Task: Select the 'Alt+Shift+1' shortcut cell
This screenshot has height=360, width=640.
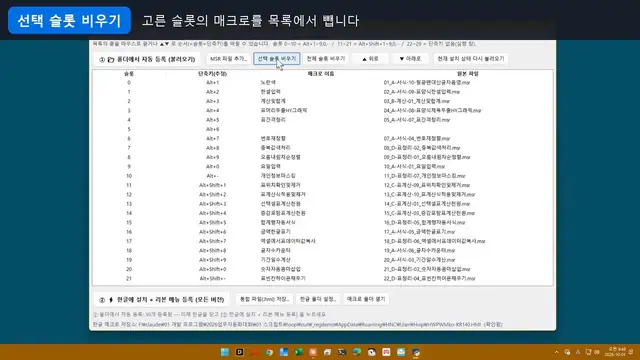Action: (212, 185)
